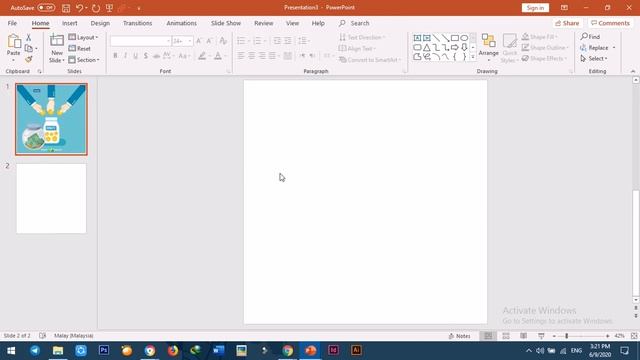This screenshot has height=360, width=640.
Task: Click the Bullets list icon
Action: pyautogui.click(x=241, y=41)
